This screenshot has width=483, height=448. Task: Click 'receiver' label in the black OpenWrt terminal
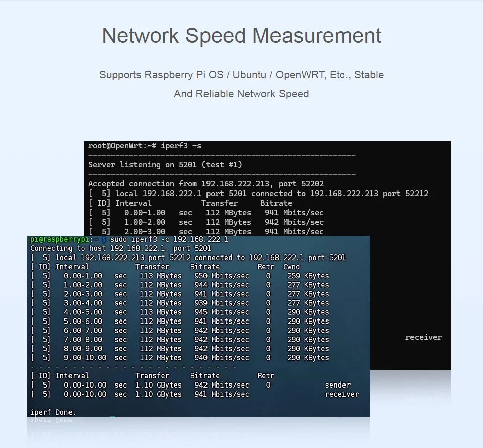click(x=423, y=337)
